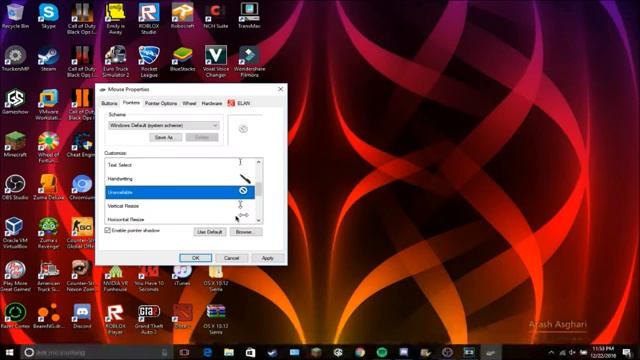
Task: Select the Wondershare Filmora shortcut
Action: coord(249,61)
